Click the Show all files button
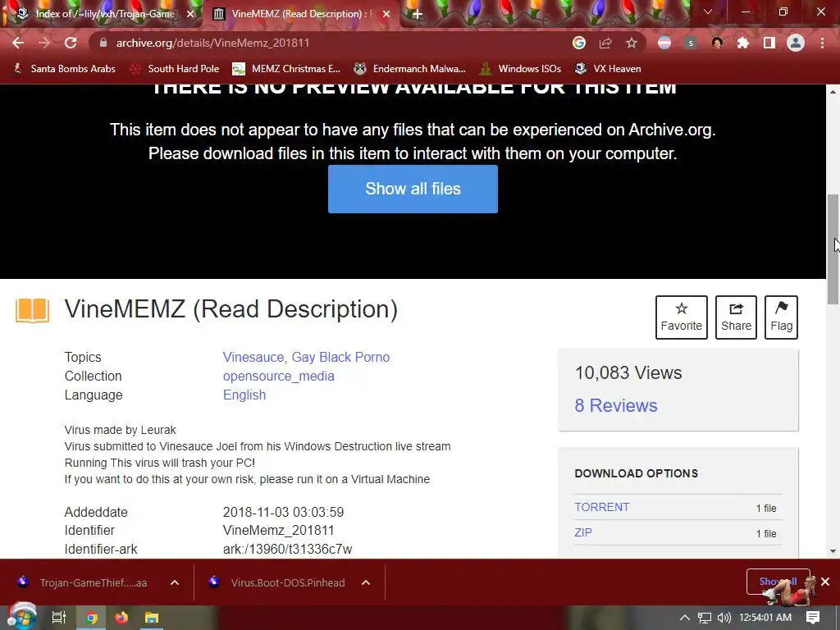Screen dimensions: 840x630 (413, 189)
